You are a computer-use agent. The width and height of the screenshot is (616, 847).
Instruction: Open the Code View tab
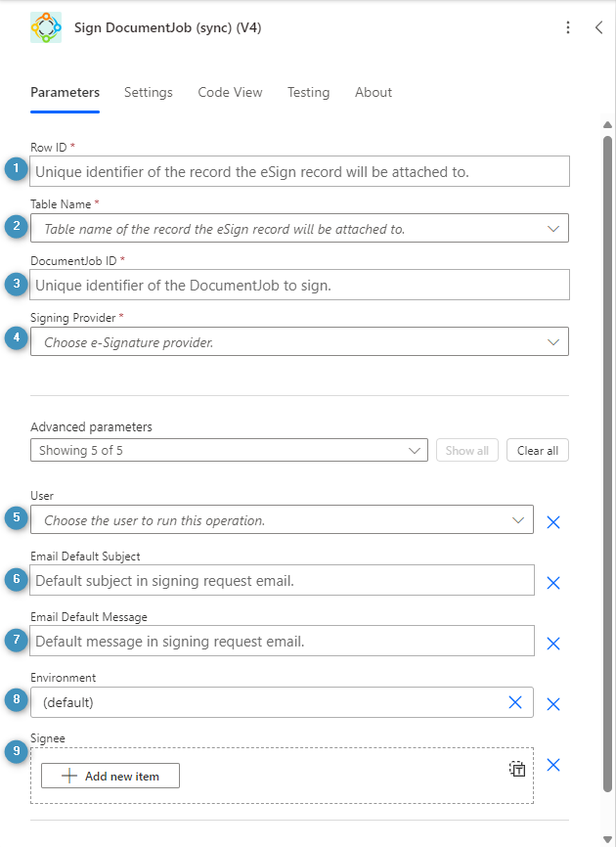point(230,92)
